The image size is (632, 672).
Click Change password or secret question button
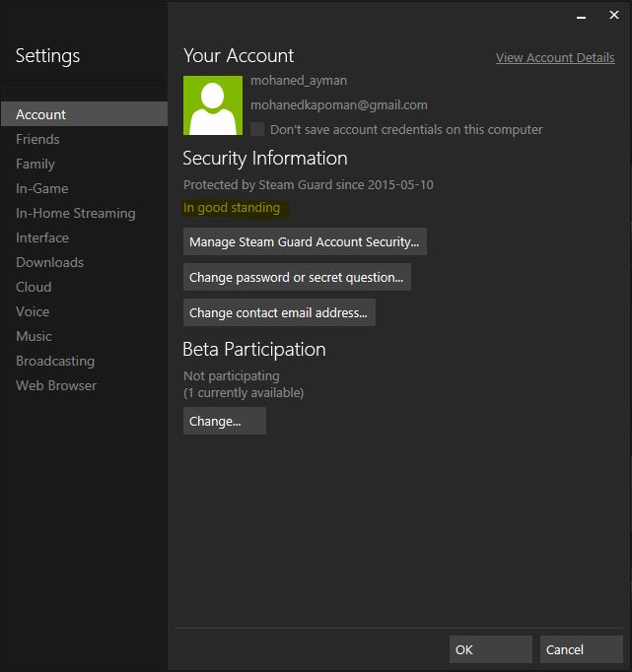pos(297,277)
